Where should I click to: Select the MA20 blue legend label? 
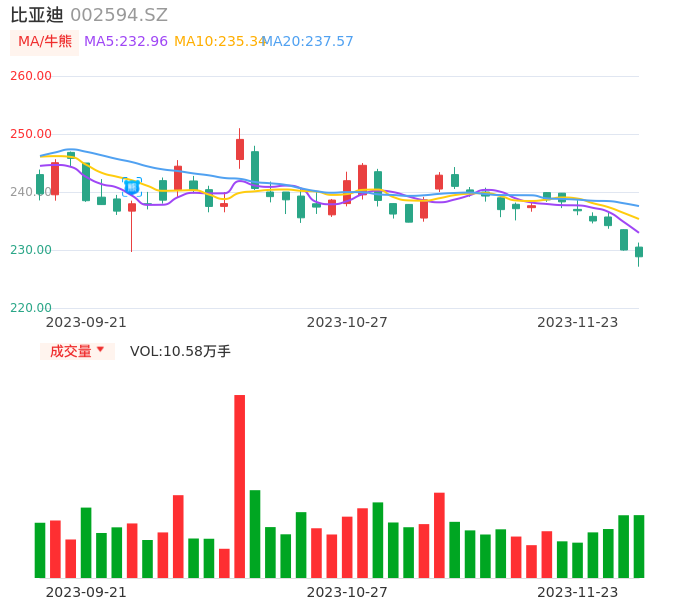[308, 42]
